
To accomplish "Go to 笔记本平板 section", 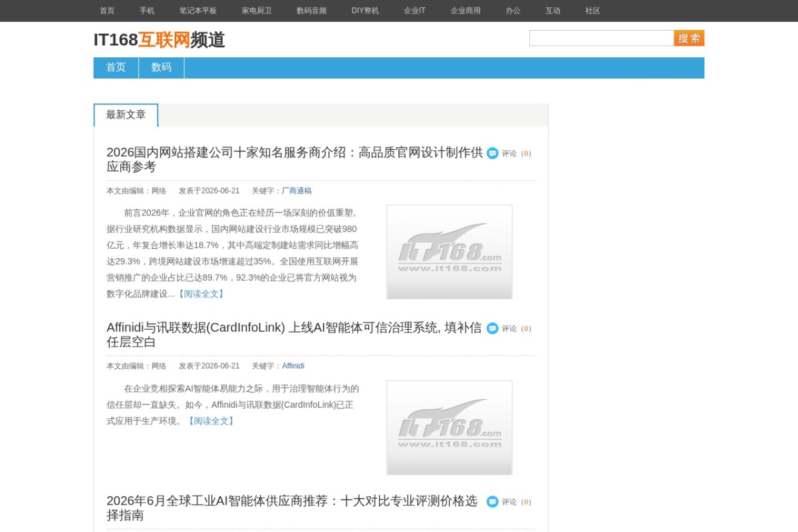I will point(198,11).
